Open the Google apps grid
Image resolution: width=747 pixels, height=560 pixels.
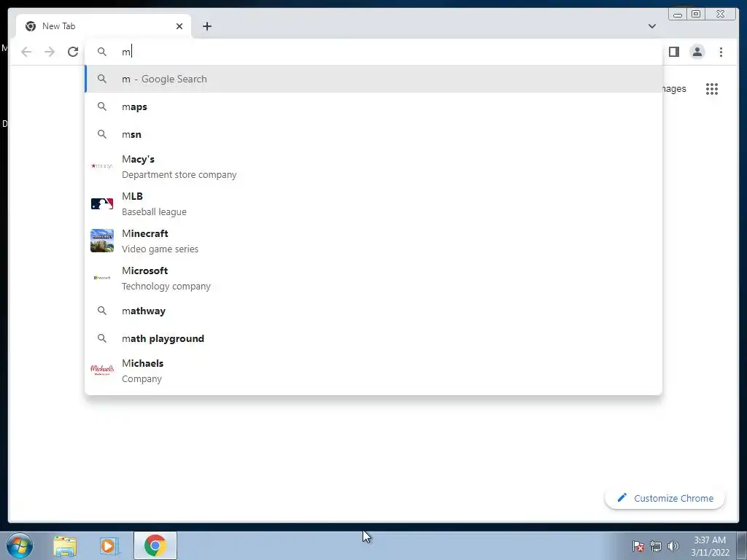pos(712,88)
